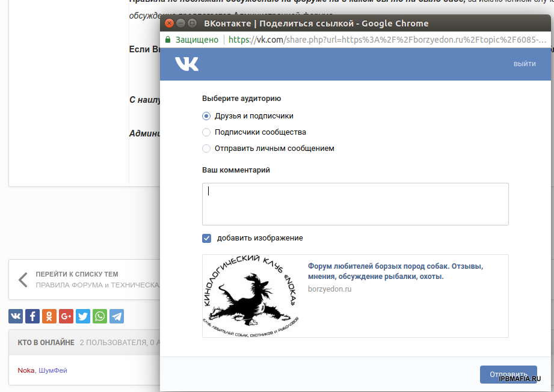Click the green secure padlock icon
This screenshot has height=392, width=554.
(168, 39)
